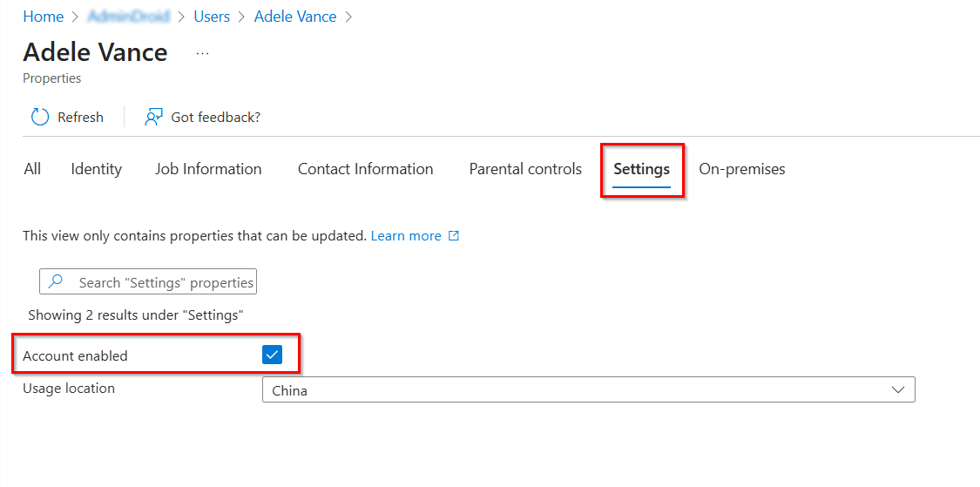
Task: Switch to the Identity tab
Action: point(96,169)
